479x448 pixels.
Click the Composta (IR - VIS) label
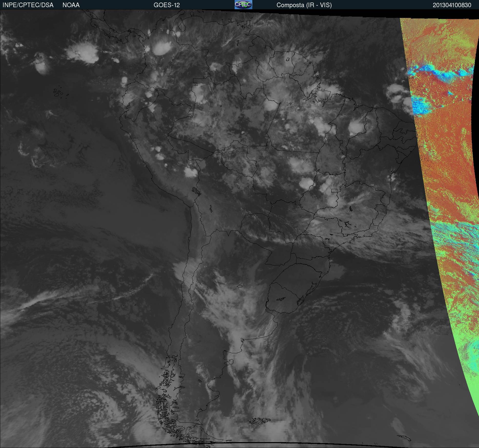pos(304,5)
